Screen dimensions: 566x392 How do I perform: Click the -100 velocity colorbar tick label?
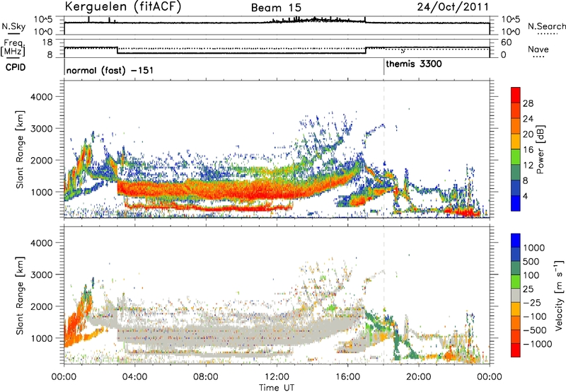tap(535, 316)
